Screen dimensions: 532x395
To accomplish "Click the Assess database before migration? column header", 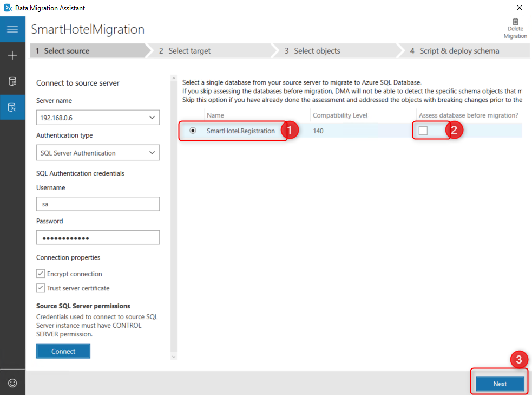I will (469, 115).
